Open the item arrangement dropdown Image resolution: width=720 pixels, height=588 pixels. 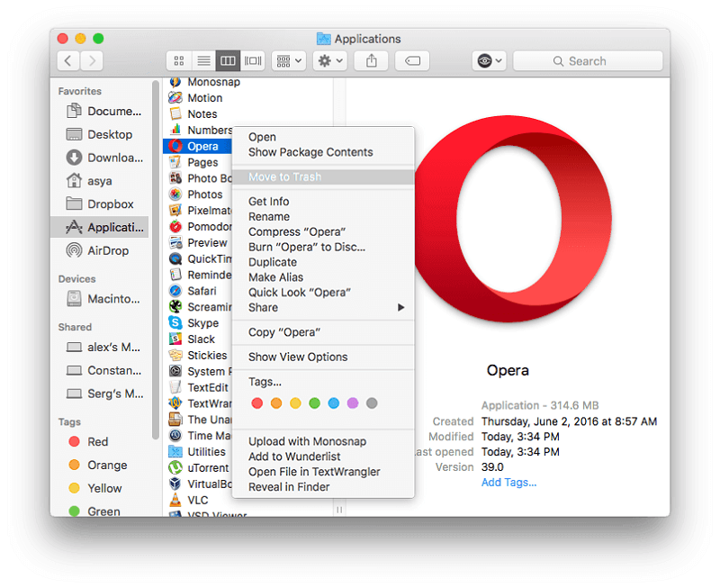[x=289, y=60]
